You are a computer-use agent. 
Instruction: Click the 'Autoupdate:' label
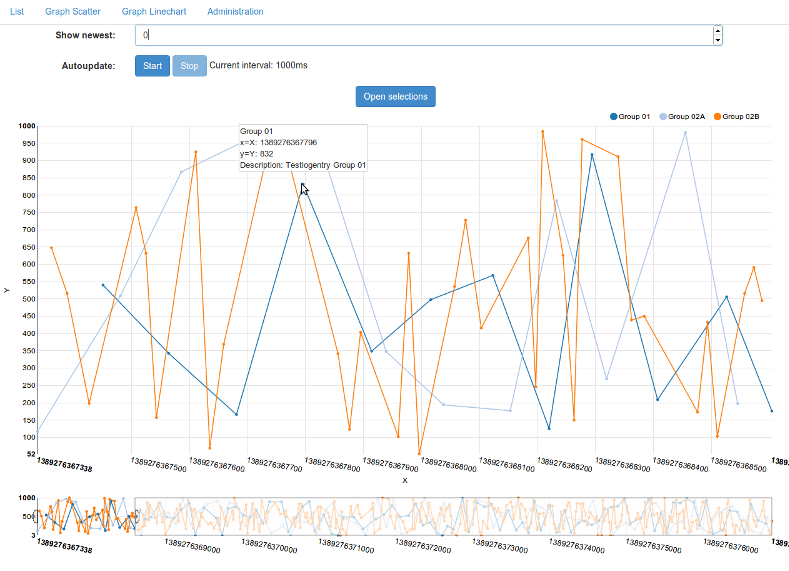[89, 66]
